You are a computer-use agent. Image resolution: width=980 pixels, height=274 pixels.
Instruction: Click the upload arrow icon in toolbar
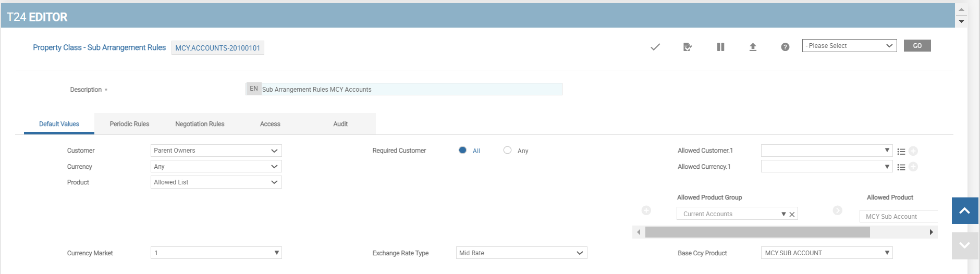point(753,47)
